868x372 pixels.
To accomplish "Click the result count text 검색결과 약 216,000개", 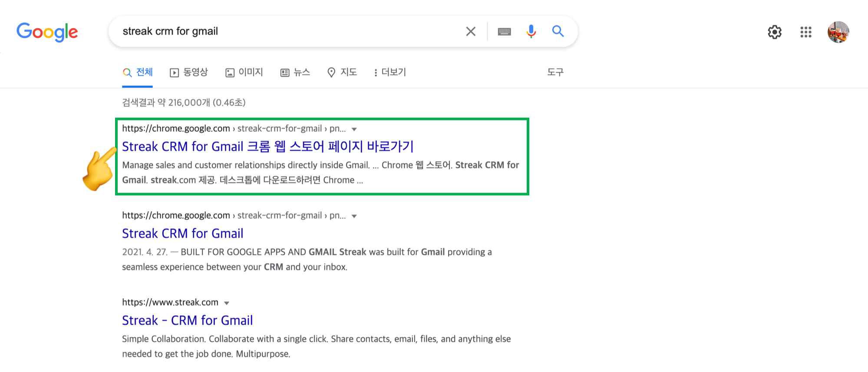I will 184,102.
